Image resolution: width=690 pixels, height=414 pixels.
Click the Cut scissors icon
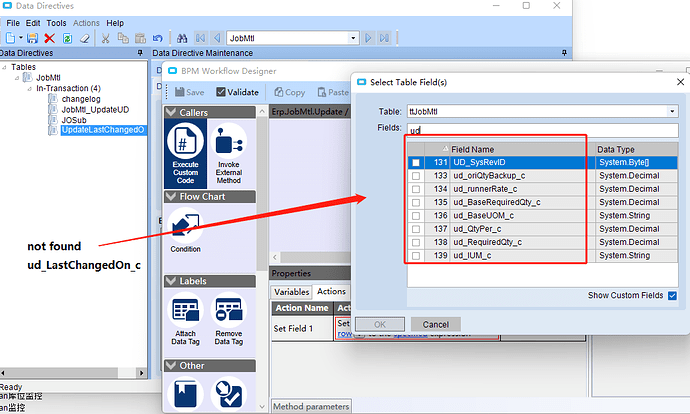tap(105, 38)
